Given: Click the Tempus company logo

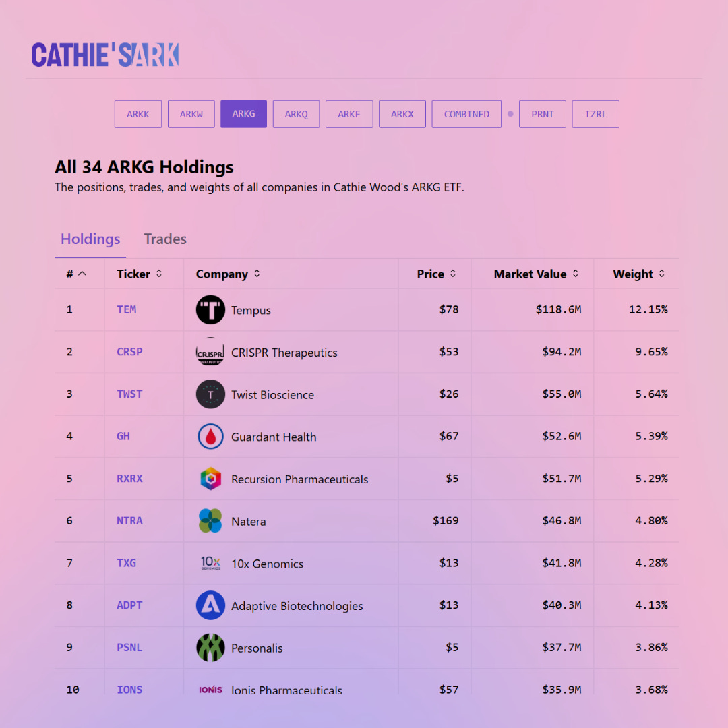Looking at the screenshot, I should coord(210,309).
